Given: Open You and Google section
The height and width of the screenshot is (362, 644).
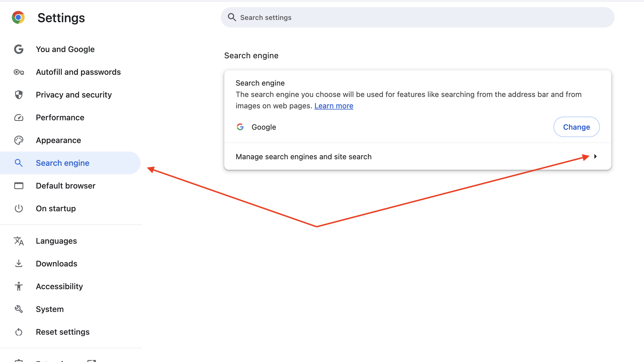Looking at the screenshot, I should (65, 49).
